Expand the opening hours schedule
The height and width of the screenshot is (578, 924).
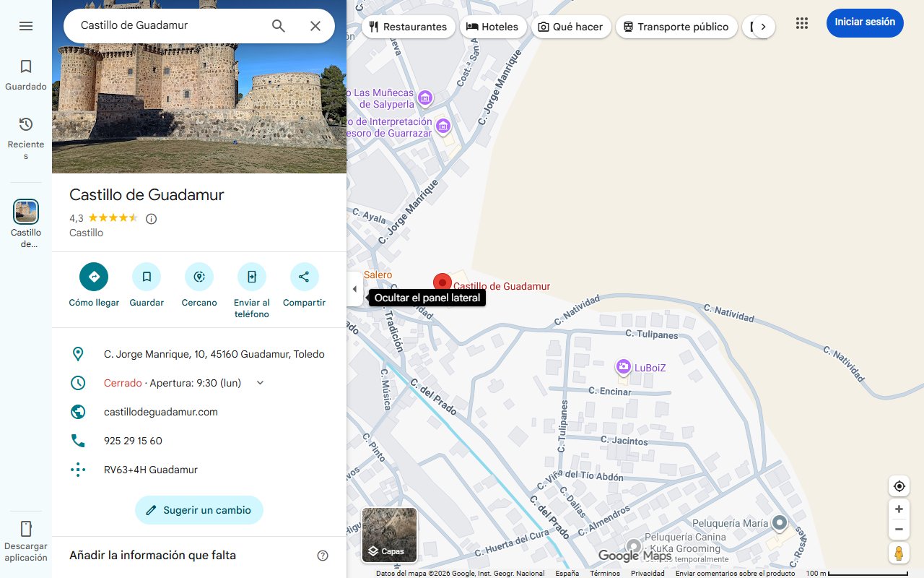point(260,382)
